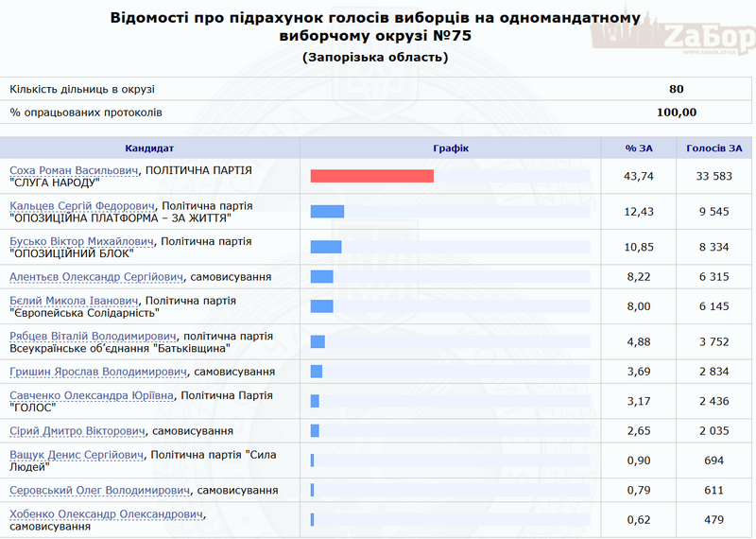Click the red bar for Соха
This screenshot has height=539, width=756.
(x=371, y=176)
